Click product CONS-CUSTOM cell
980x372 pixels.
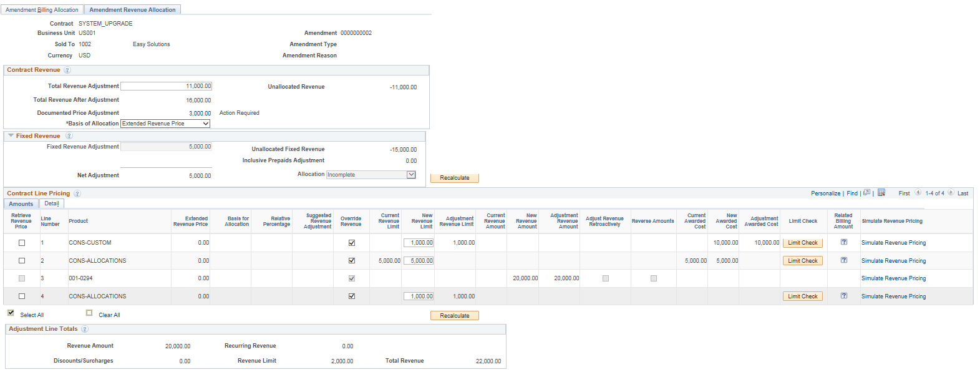[90, 243]
